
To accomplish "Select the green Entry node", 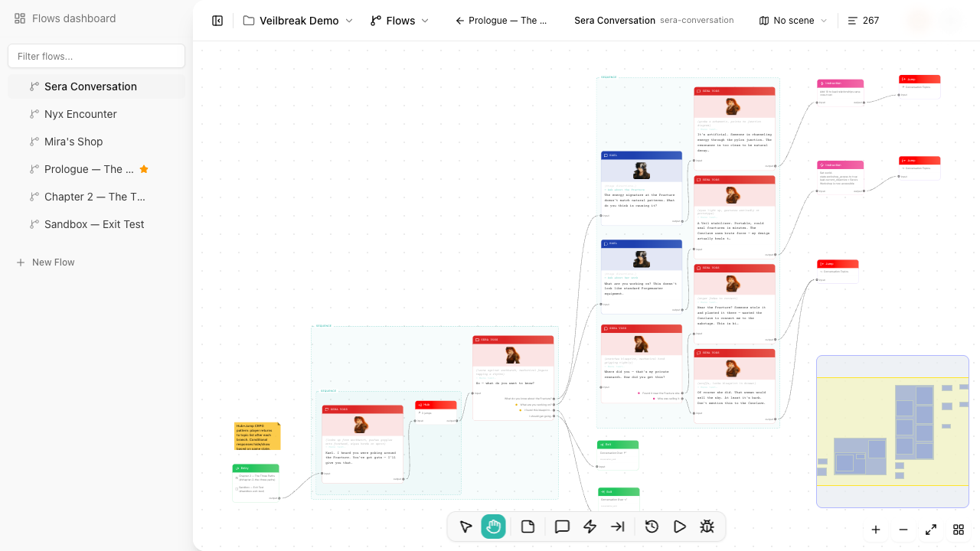I will 256,482.
